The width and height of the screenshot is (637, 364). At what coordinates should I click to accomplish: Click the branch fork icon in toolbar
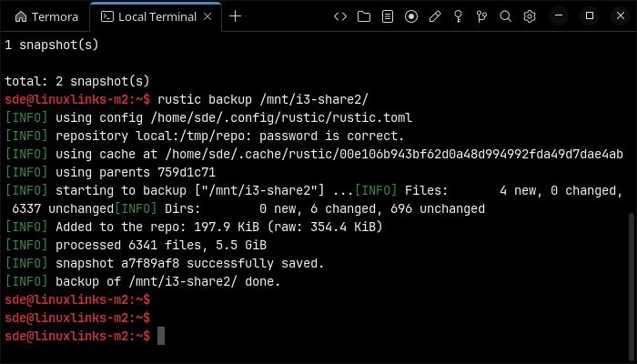click(481, 16)
